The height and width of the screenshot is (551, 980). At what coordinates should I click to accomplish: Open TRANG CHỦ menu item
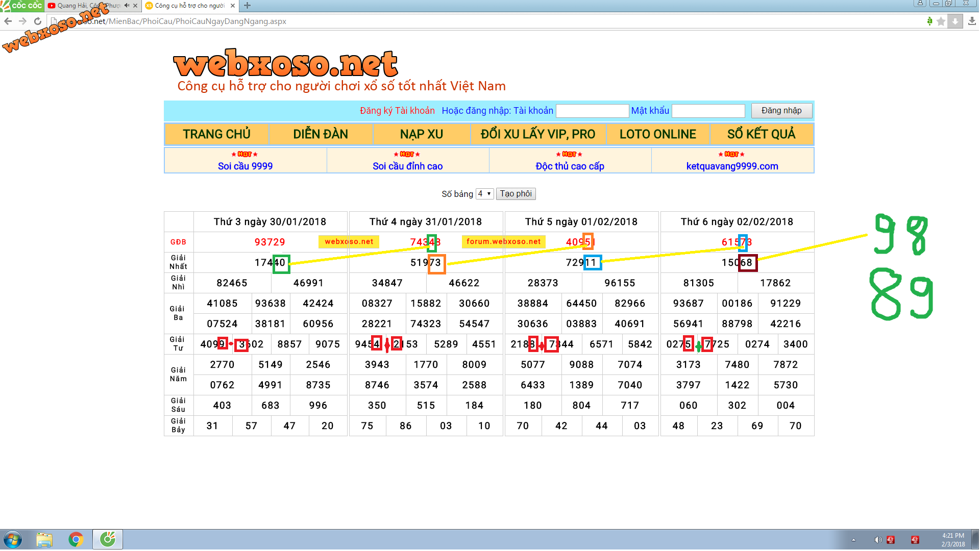tap(216, 134)
